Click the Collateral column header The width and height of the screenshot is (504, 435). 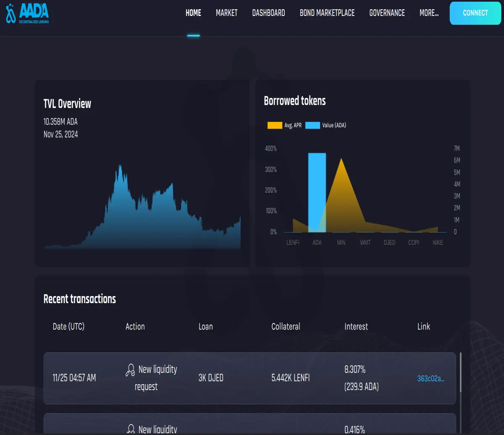pos(286,326)
